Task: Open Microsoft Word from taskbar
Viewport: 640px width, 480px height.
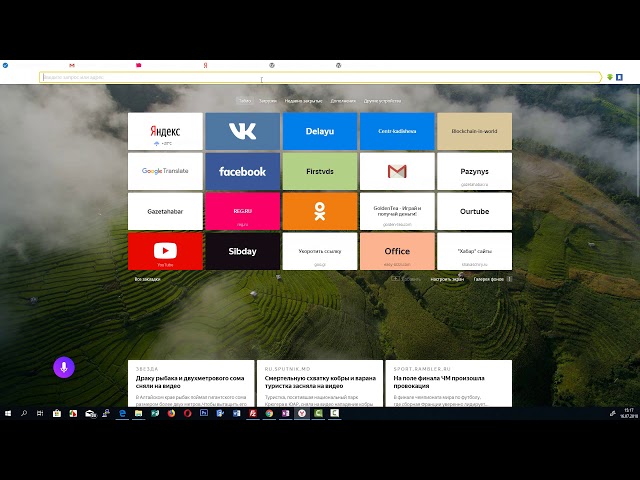Action: [x=236, y=413]
